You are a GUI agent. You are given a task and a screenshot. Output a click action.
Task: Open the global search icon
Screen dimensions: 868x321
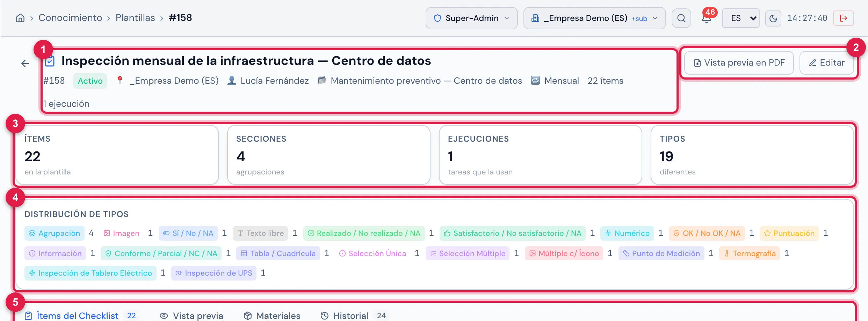(681, 18)
